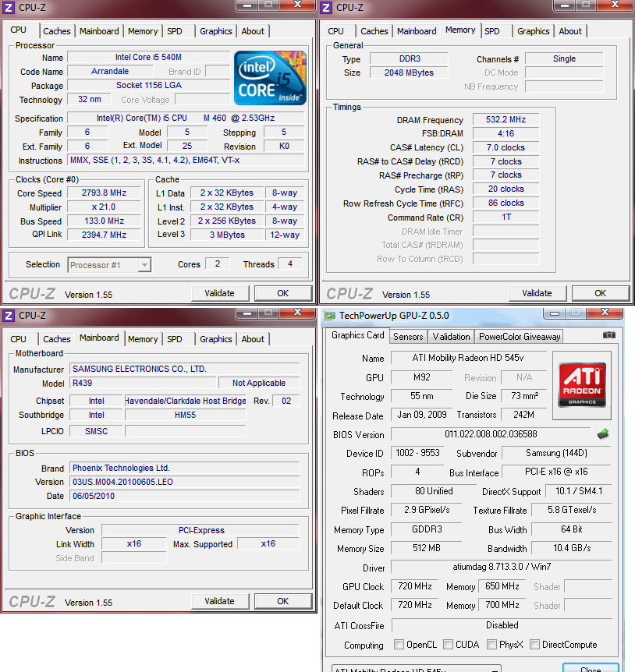The height and width of the screenshot is (672, 635).
Task: Click the Threads value 4
Action: (x=290, y=264)
